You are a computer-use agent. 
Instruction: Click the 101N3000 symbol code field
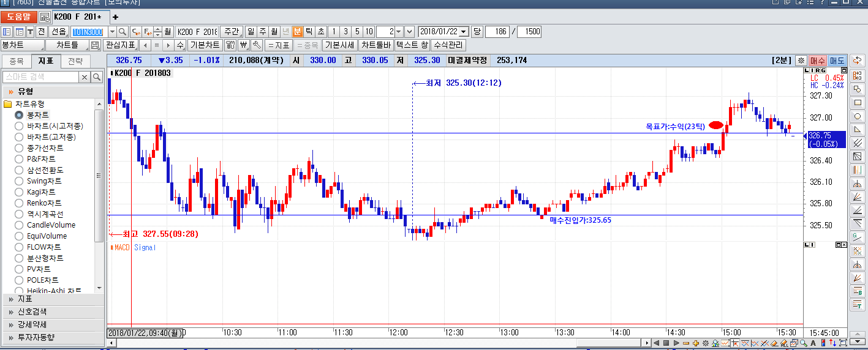coord(89,31)
